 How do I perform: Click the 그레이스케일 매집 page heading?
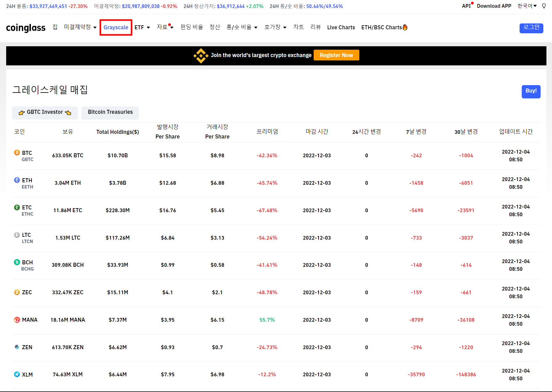click(x=50, y=90)
